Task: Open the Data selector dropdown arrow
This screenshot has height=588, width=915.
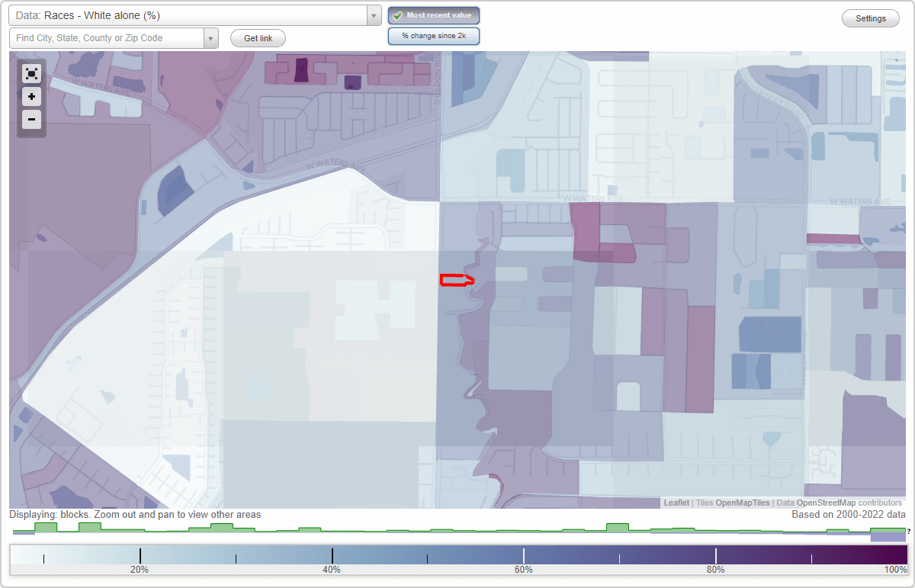Action: 374,15
